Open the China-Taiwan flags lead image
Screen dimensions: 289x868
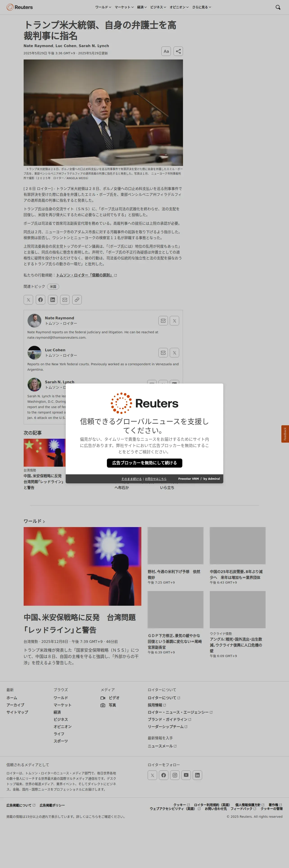point(82,566)
